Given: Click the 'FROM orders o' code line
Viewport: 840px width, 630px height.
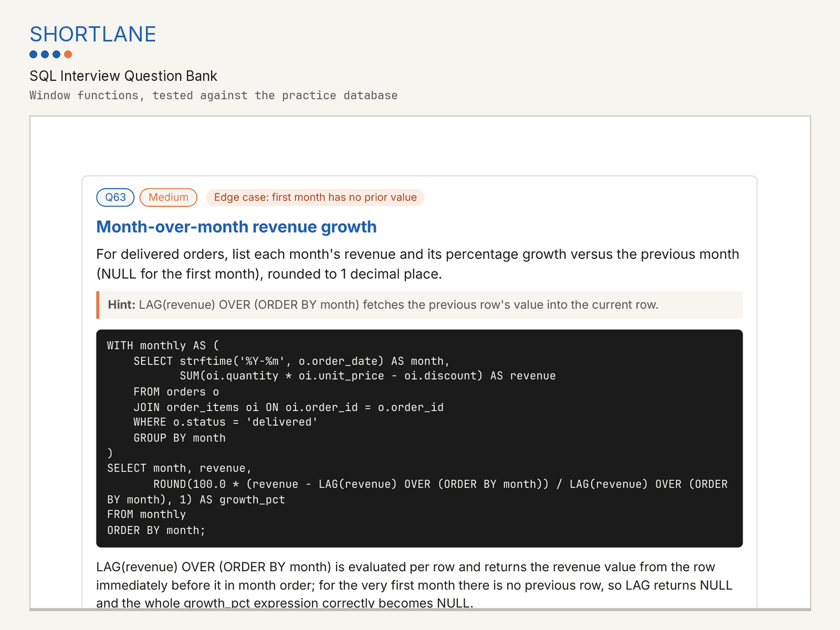Looking at the screenshot, I should (176, 392).
